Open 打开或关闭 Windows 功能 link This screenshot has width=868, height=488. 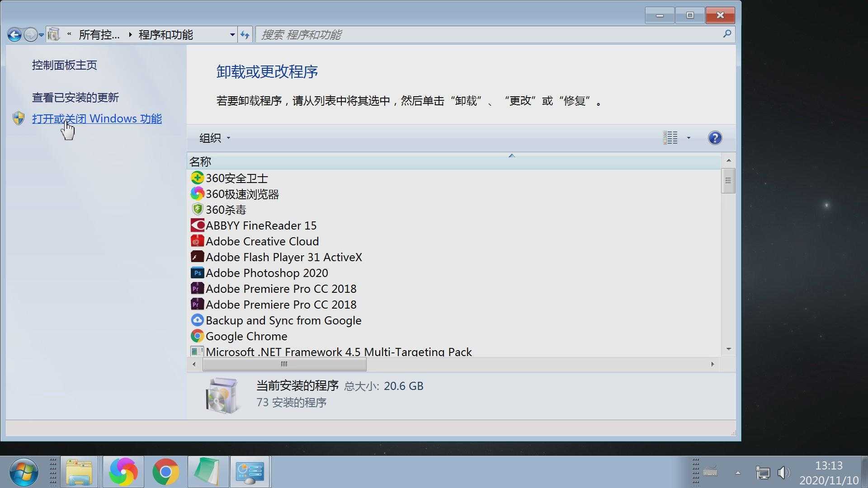[x=97, y=119]
